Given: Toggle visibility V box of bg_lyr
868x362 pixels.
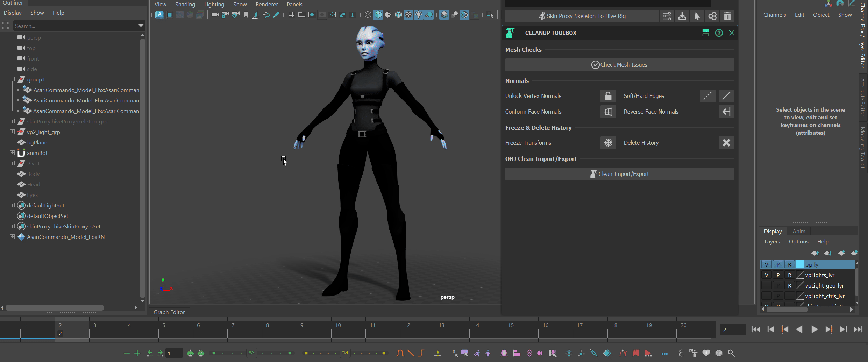Looking at the screenshot, I should 766,264.
